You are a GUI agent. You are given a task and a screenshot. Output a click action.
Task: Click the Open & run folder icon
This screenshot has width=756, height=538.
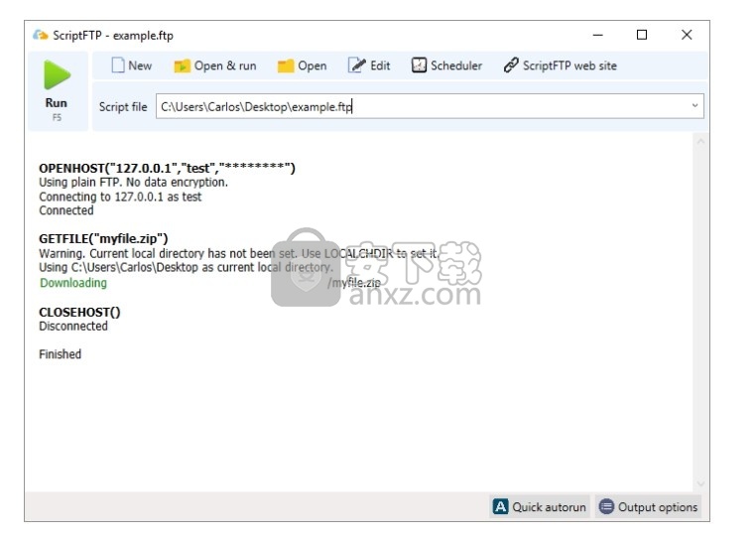182,66
